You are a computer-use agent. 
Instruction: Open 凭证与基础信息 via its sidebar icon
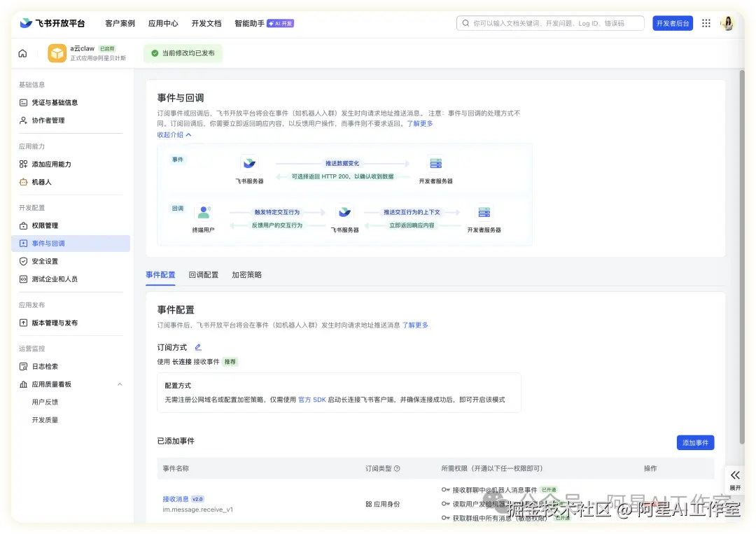(24, 102)
